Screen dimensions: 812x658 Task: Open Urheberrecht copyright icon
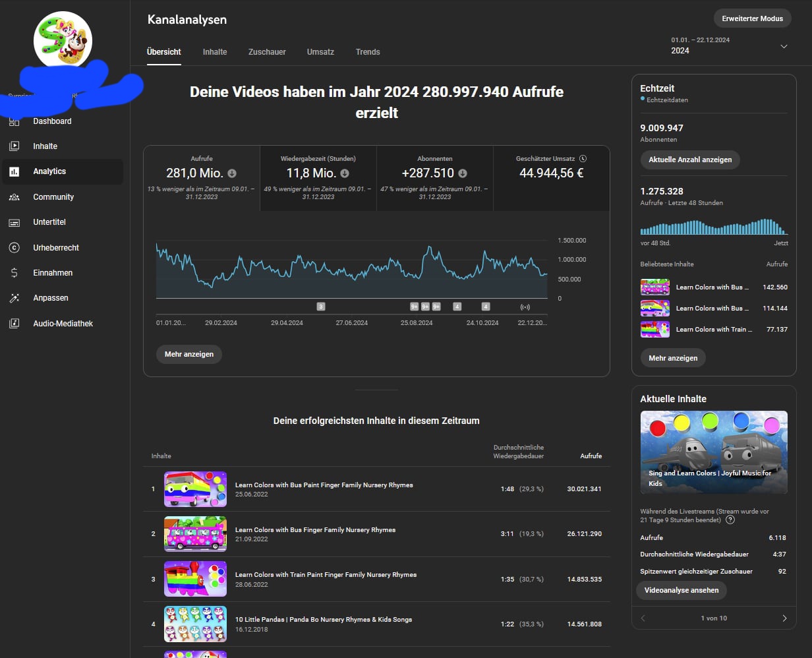pyautogui.click(x=14, y=248)
